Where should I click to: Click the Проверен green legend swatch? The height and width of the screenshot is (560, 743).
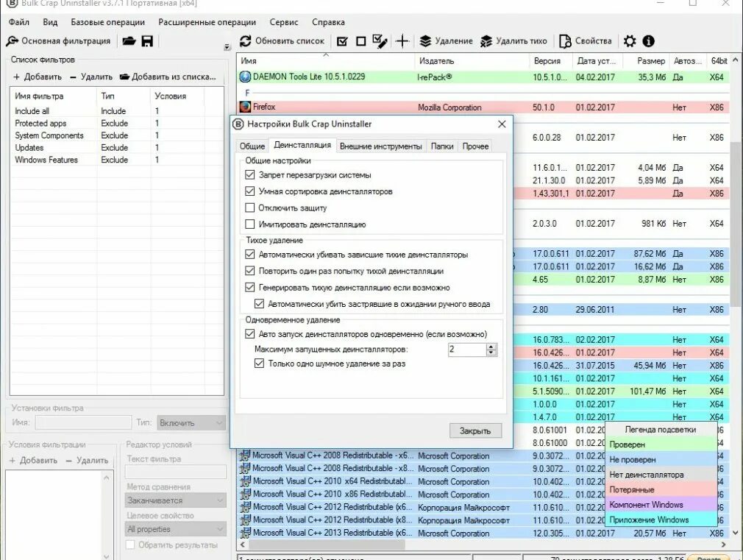point(661,444)
